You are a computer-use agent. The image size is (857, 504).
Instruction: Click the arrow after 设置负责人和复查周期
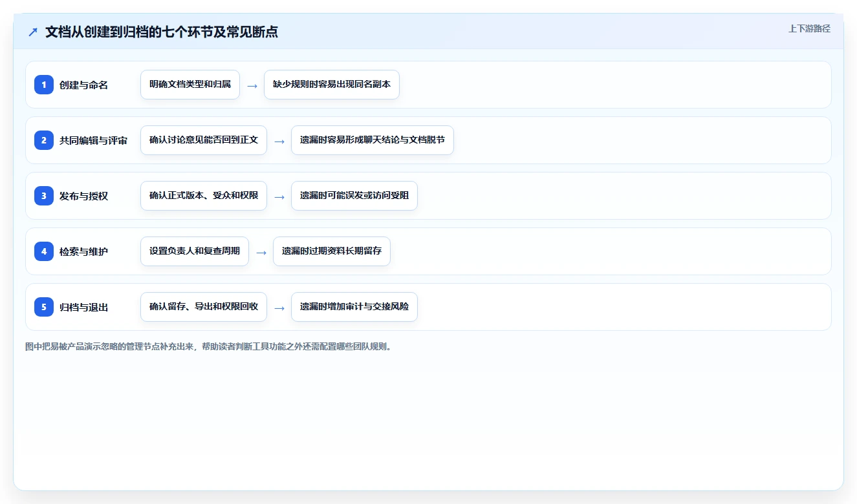pyautogui.click(x=261, y=252)
